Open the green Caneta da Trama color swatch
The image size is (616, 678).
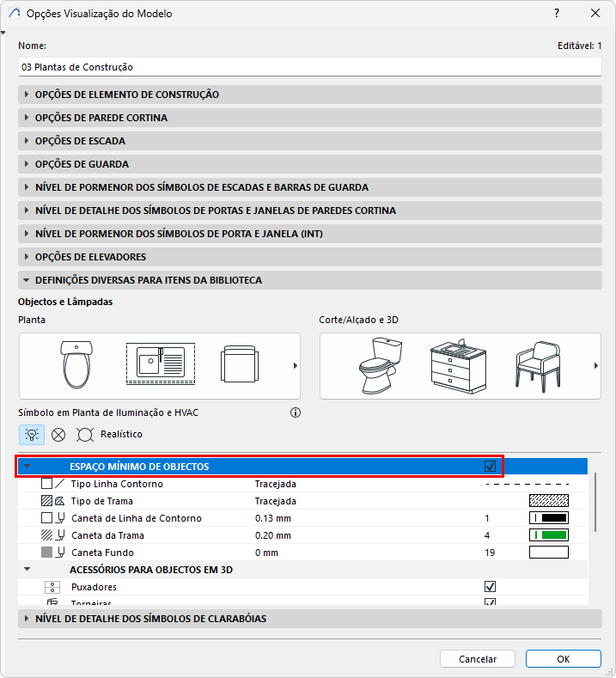[549, 535]
